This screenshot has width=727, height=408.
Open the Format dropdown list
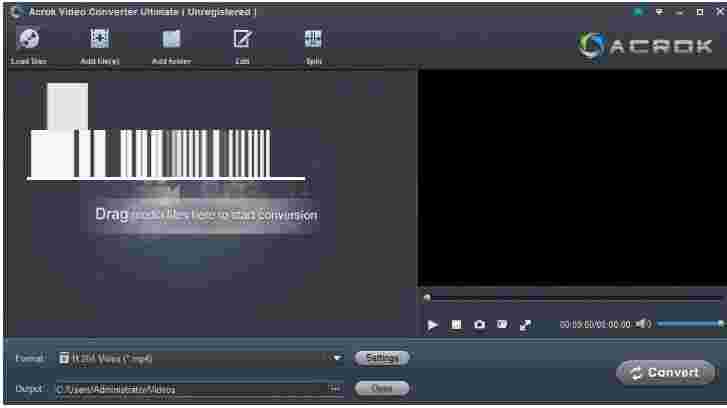point(337,358)
